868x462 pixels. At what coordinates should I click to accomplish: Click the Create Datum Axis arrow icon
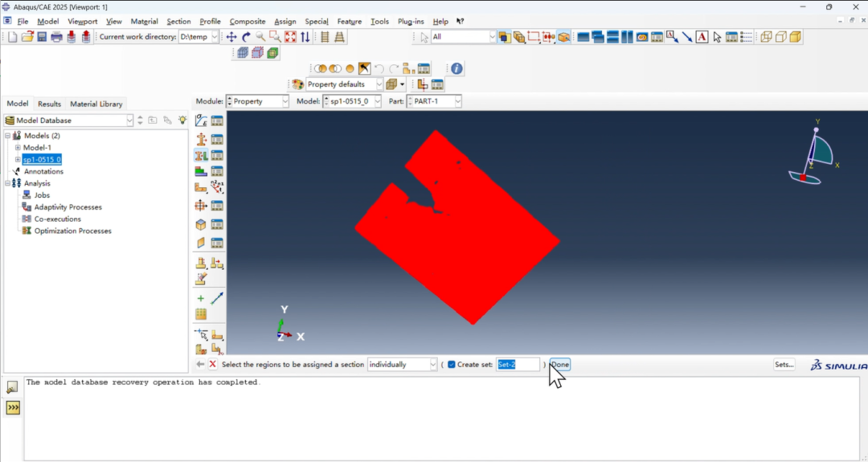click(217, 298)
